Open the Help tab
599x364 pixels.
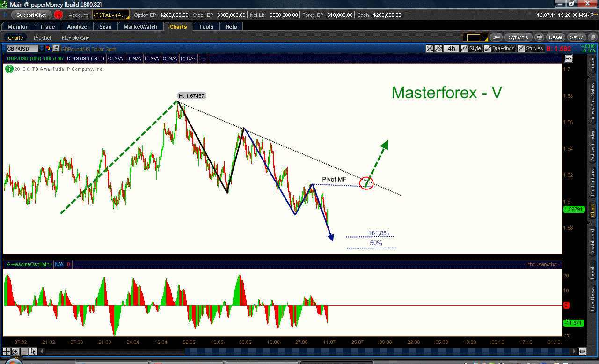coord(231,27)
